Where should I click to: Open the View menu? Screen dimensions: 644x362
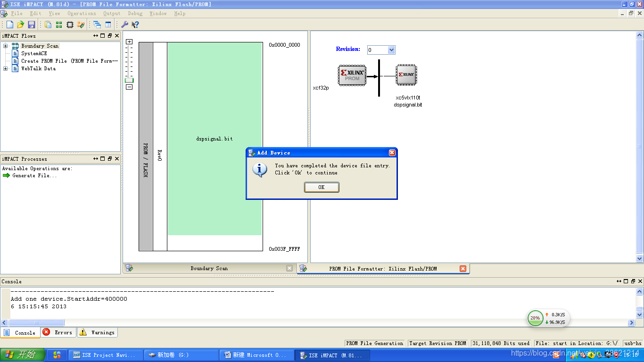pyautogui.click(x=54, y=14)
